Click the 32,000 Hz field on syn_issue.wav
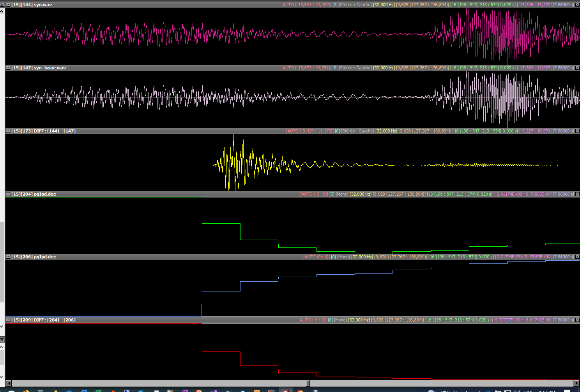Image resolution: width=580 pixels, height=392 pixels. (384, 68)
